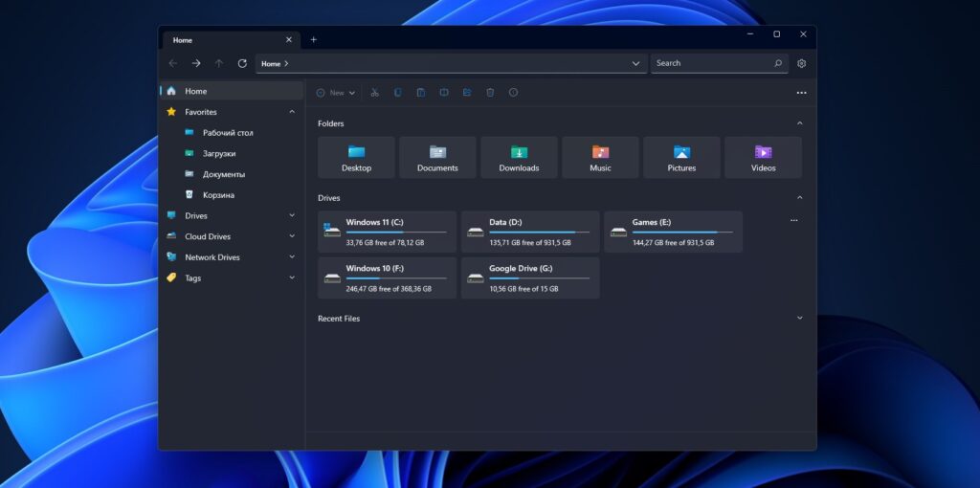The image size is (980, 488).
Task: Open the Videos folder tile
Action: click(x=763, y=158)
